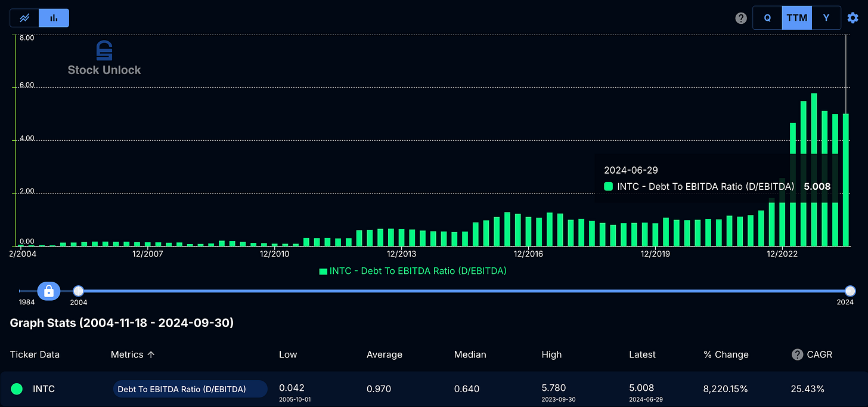Screen dimensions: 868x407
Task: Switch to bar chart view
Action: pos(54,18)
